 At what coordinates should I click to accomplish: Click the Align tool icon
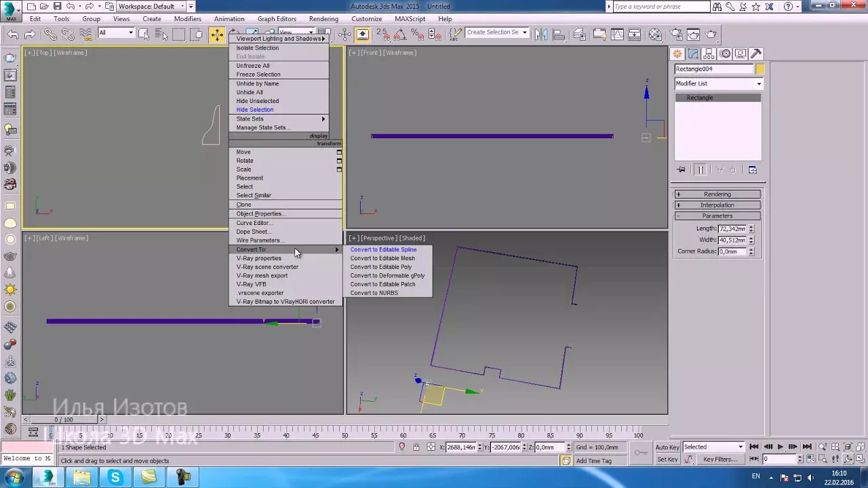pyautogui.click(x=559, y=35)
